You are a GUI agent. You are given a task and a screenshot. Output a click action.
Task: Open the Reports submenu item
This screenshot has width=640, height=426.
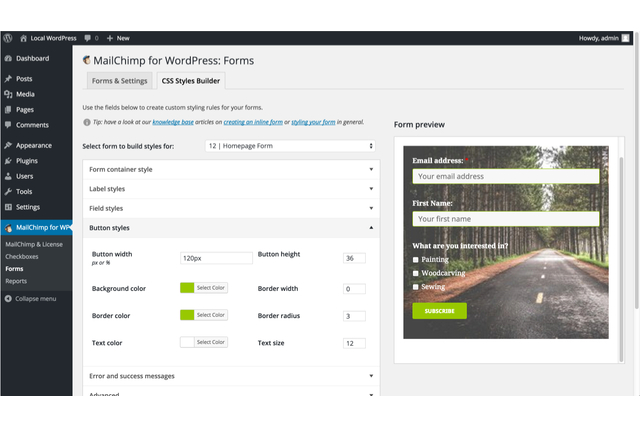click(x=16, y=281)
